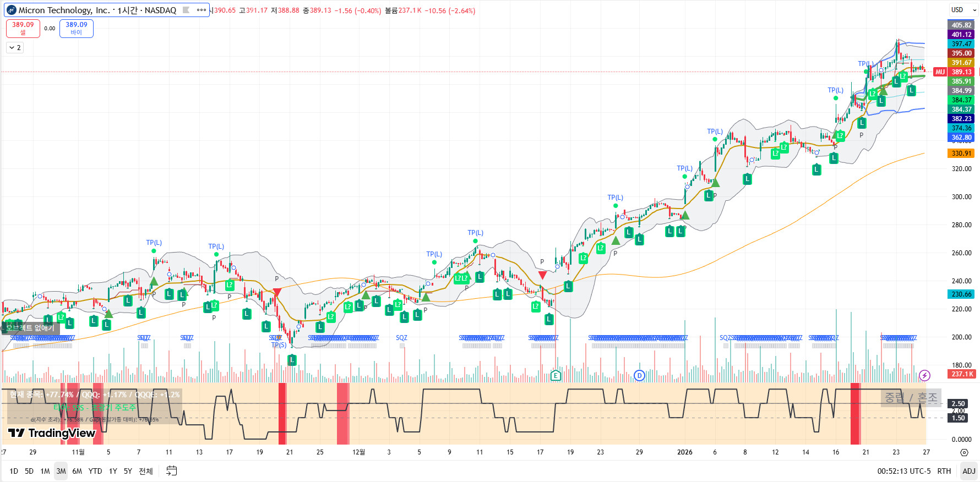Click the 12월 label on time axis
980x482 pixels.
click(x=358, y=452)
